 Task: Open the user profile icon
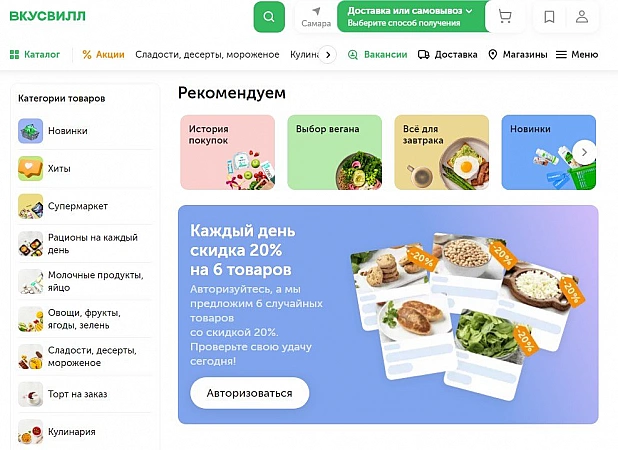[x=582, y=17]
